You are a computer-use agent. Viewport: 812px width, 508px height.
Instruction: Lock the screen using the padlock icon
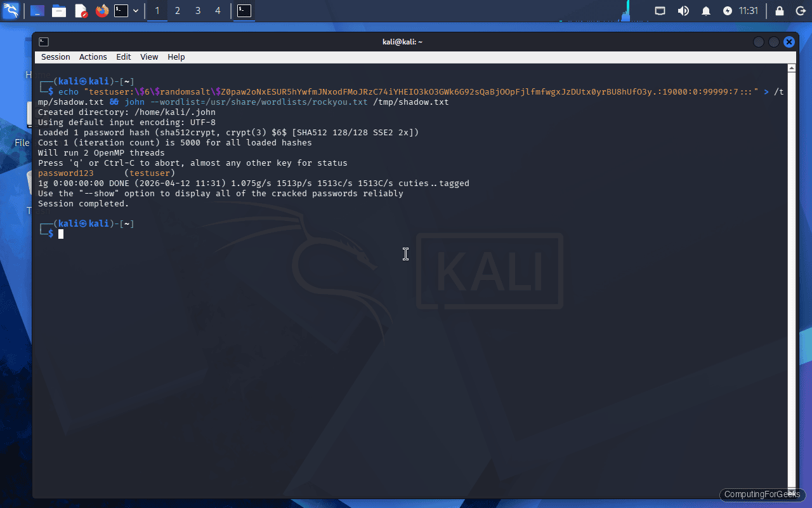click(779, 11)
